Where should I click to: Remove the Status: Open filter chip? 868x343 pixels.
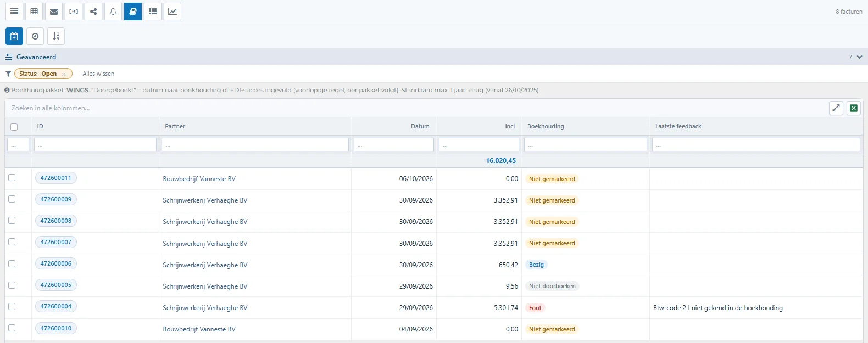point(64,74)
